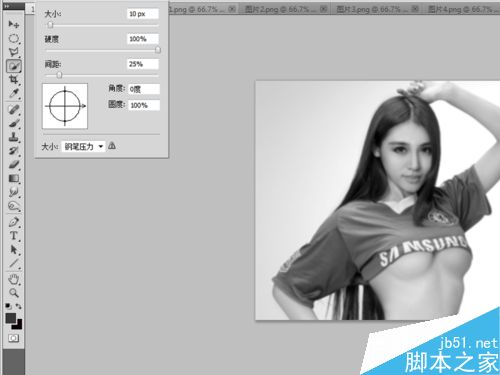Select the Zoom magnifier tool

[x=14, y=293]
